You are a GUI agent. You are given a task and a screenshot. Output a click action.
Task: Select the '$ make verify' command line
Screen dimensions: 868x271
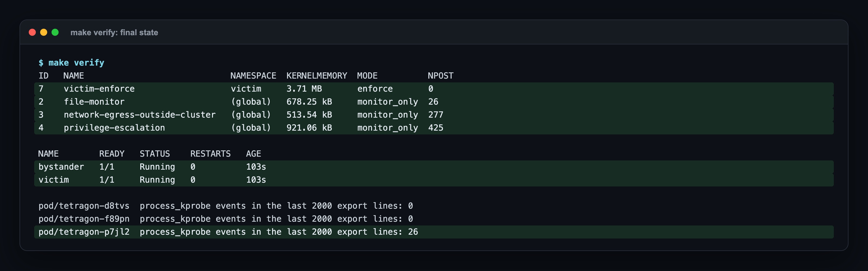tap(71, 63)
